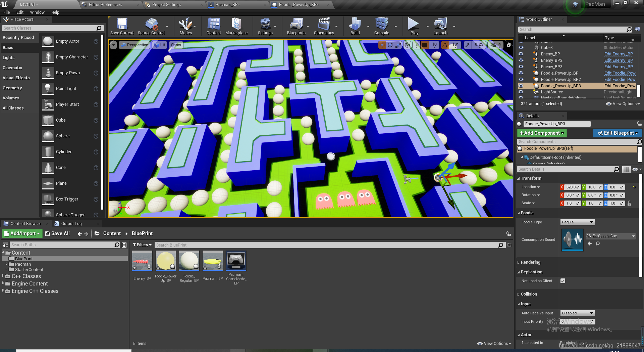Select Player Start actor icon
Image resolution: width=644 pixels, height=352 pixels.
click(48, 104)
